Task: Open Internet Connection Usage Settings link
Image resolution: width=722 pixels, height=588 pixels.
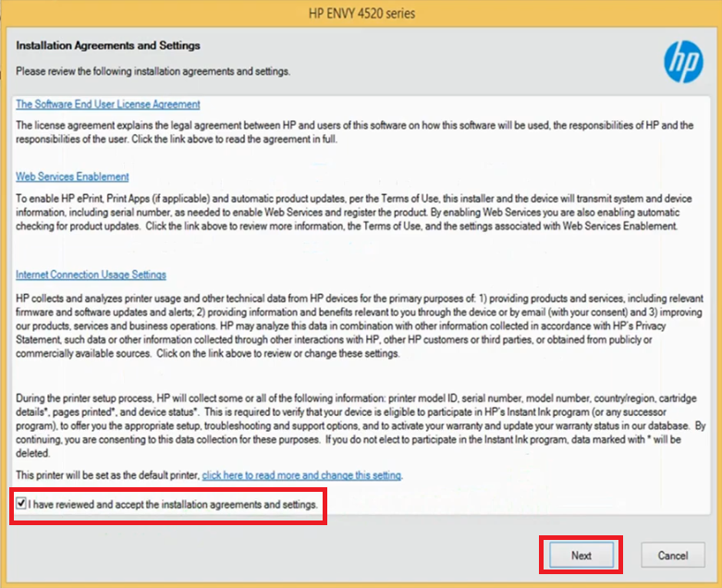Action: 91,275
